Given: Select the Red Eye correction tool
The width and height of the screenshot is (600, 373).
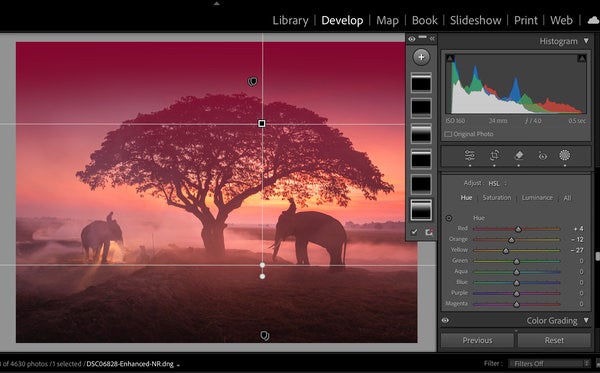Looking at the screenshot, I should (x=543, y=156).
